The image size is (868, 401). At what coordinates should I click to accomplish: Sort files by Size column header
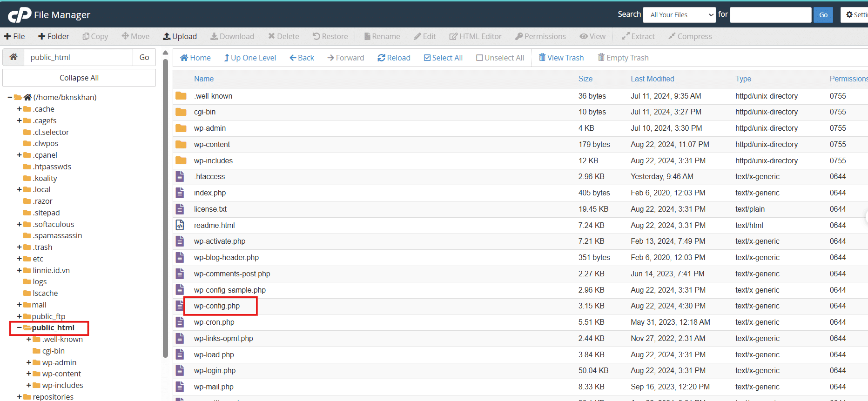pos(585,79)
